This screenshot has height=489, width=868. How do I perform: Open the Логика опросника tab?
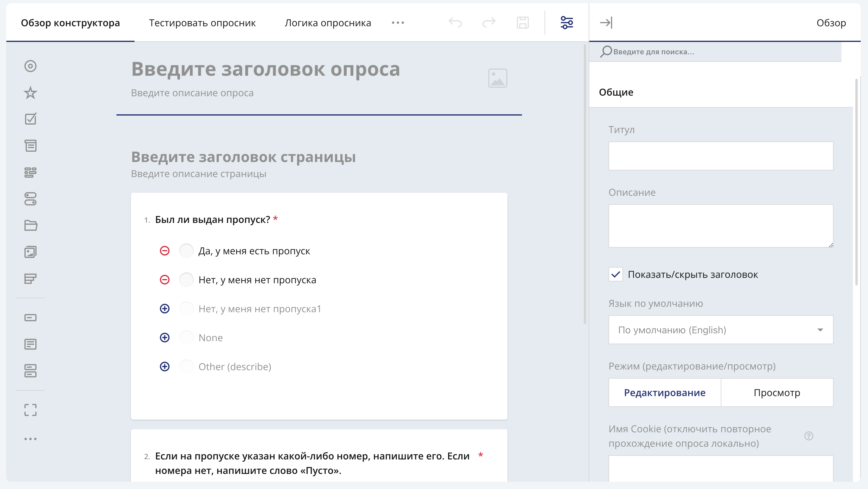tap(328, 23)
